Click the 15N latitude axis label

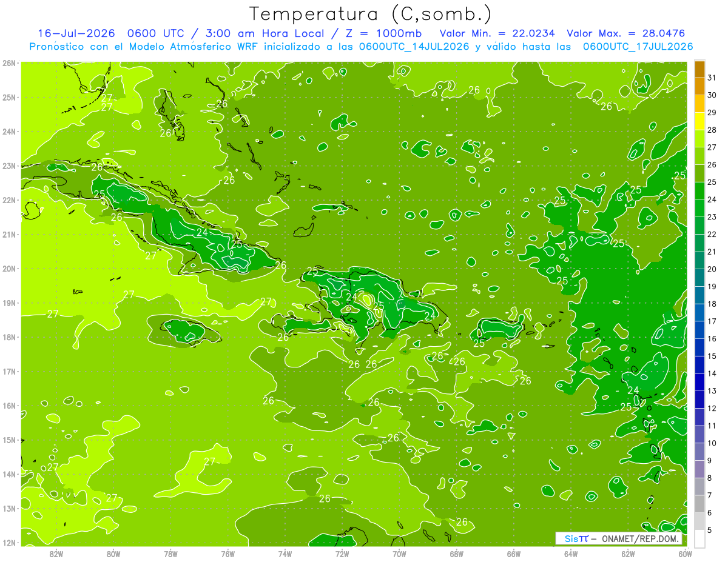(x=8, y=440)
